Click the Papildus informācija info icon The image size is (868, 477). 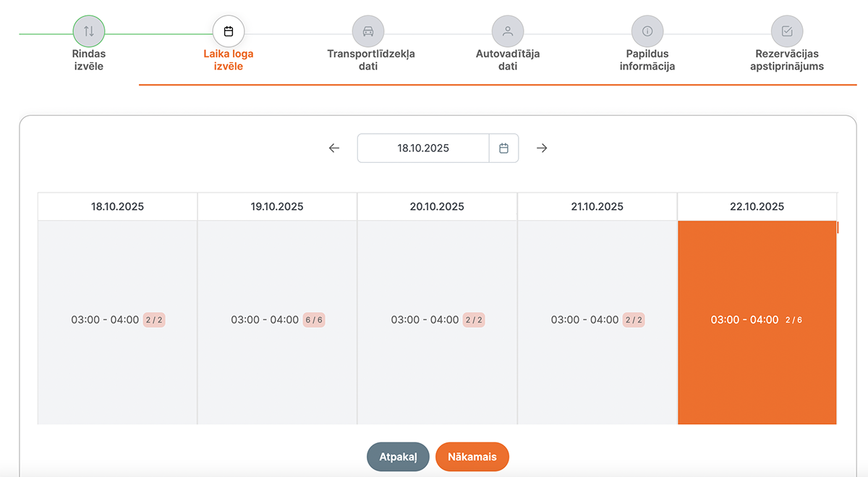647,31
